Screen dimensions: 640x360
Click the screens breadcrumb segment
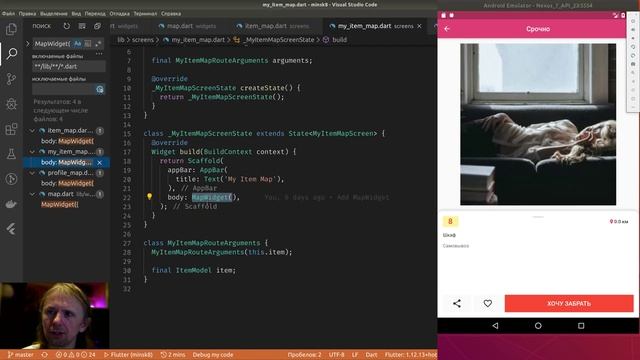click(142, 40)
